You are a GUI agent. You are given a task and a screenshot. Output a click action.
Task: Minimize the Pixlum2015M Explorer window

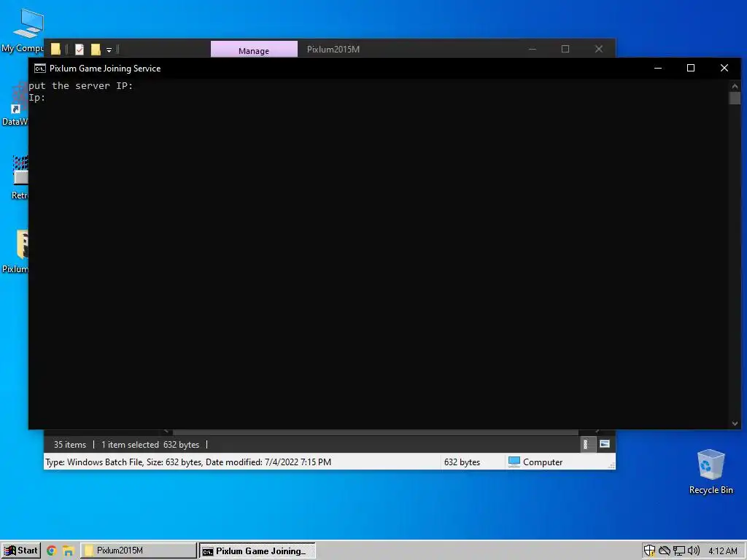click(533, 49)
